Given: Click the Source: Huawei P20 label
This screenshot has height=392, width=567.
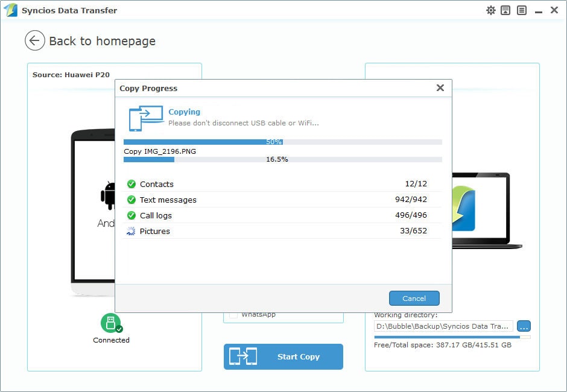Looking at the screenshot, I should [71, 75].
